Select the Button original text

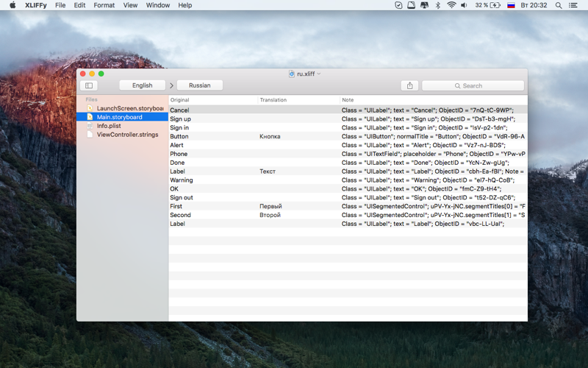click(x=179, y=136)
